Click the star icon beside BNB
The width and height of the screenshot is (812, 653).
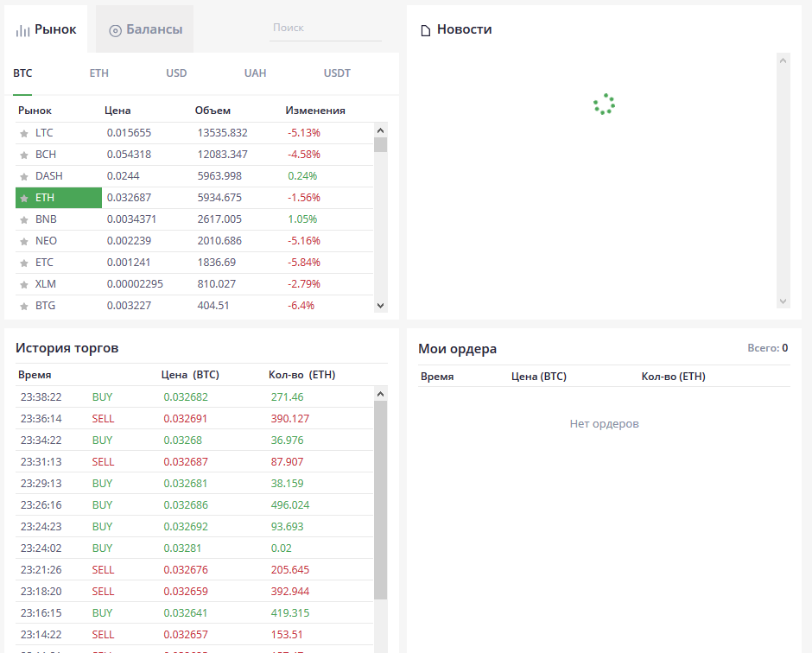24,220
